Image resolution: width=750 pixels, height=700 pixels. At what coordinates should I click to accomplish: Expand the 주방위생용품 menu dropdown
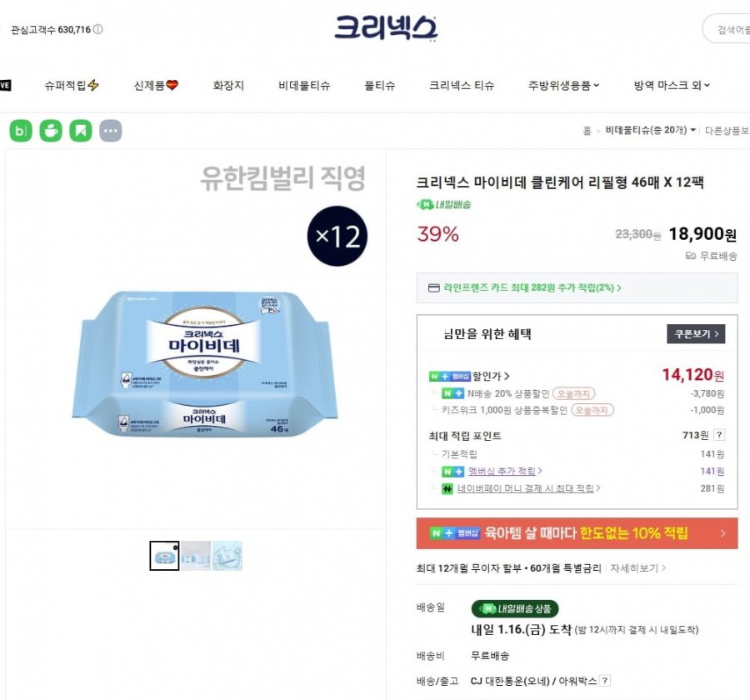(x=564, y=85)
